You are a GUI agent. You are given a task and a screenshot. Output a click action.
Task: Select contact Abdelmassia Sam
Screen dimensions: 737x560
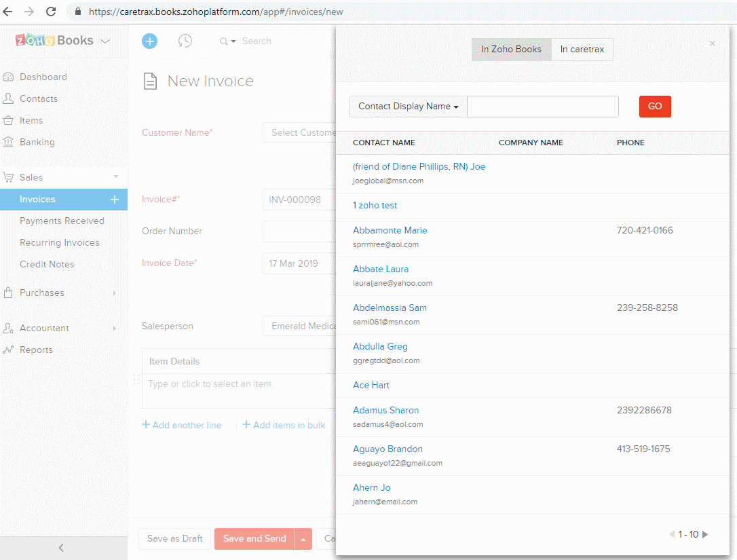click(390, 308)
